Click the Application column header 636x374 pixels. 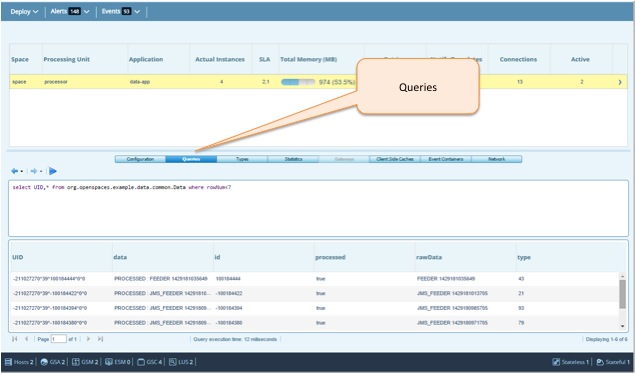tap(159, 59)
